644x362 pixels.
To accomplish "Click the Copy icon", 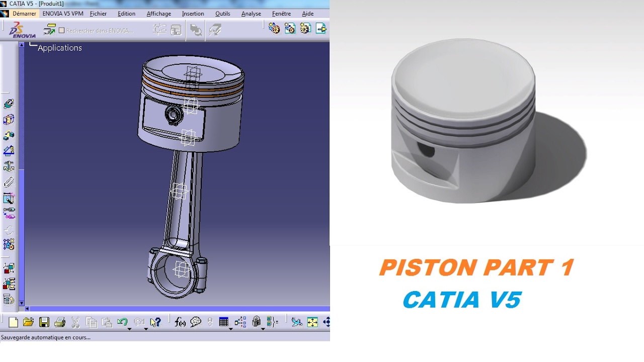I will point(91,322).
